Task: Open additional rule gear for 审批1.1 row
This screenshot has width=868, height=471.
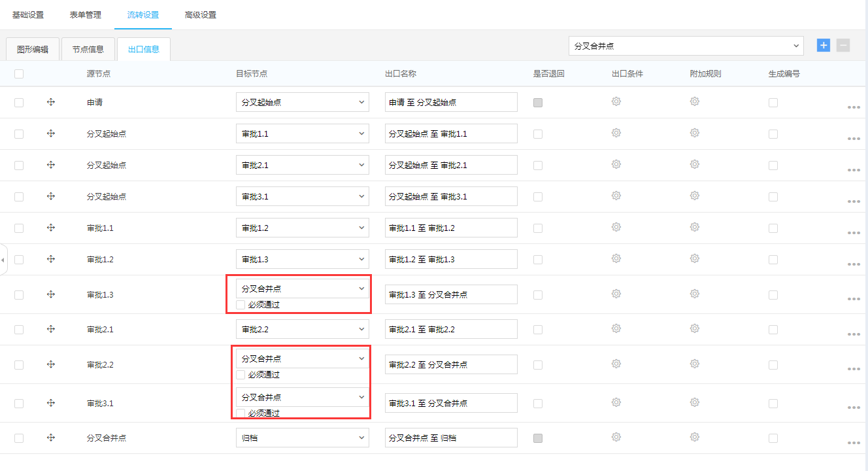Action: click(695, 227)
